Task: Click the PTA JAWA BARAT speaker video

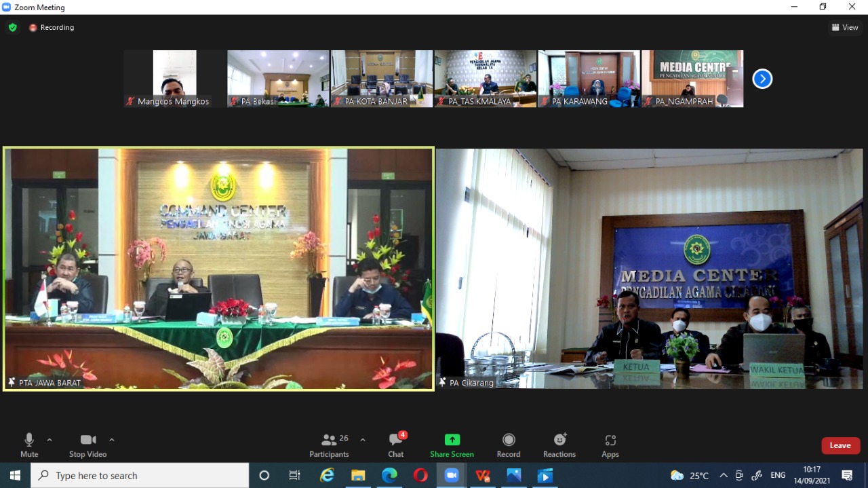Action: click(218, 269)
